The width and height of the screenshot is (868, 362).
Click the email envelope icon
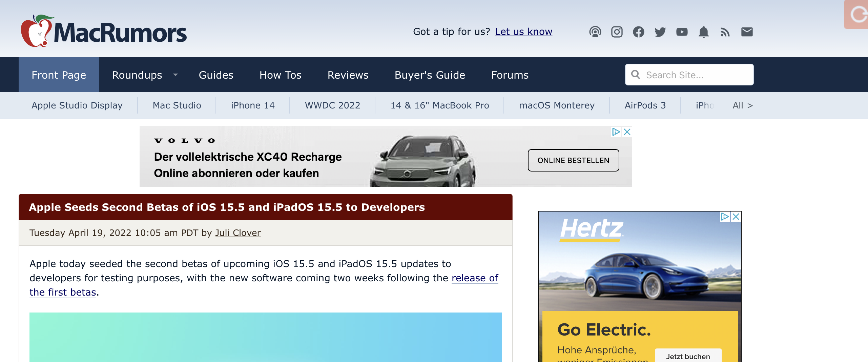[747, 32]
